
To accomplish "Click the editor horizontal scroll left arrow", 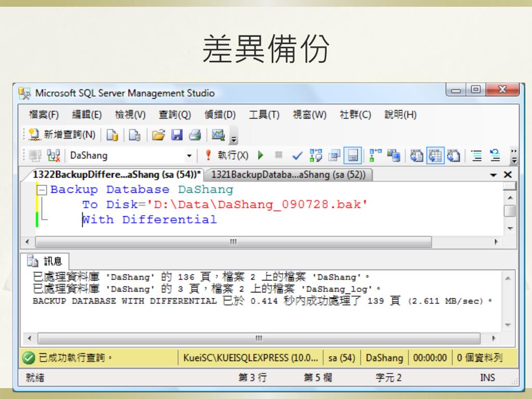I will click(28, 242).
